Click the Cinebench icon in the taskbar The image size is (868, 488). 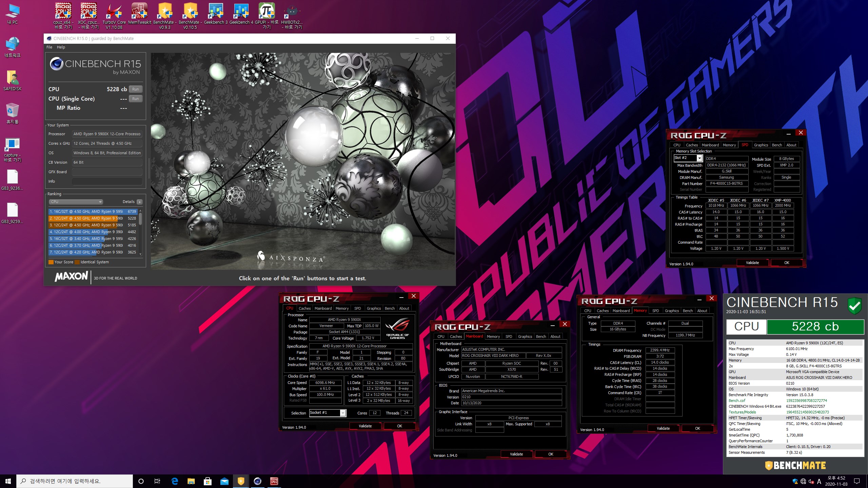(x=257, y=481)
